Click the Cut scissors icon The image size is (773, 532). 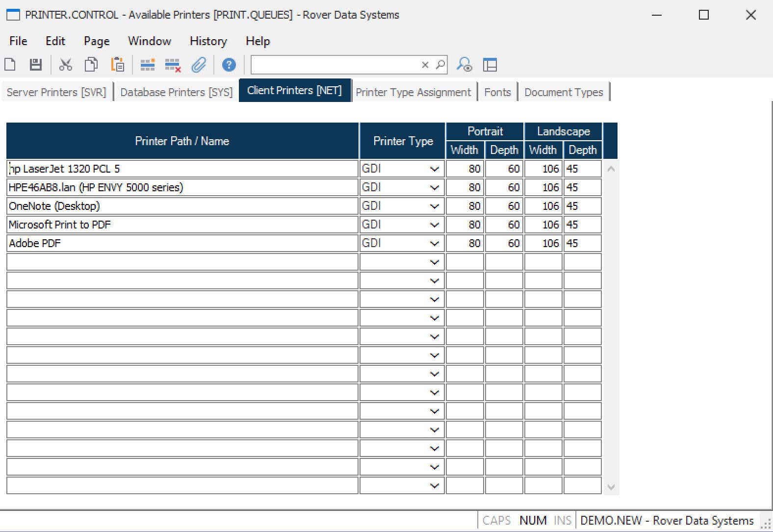(66, 65)
